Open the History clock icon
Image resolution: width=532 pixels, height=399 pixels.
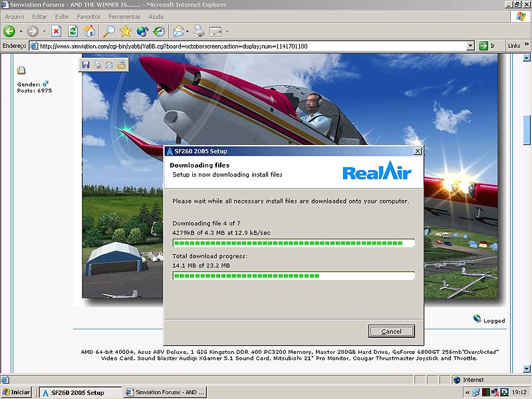pyautogui.click(x=159, y=31)
